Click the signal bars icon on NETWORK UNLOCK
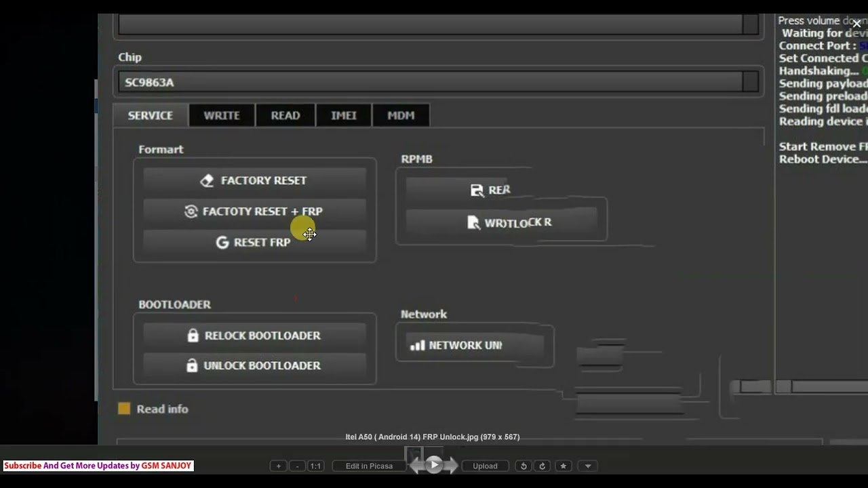Viewport: 868px width, 488px height. click(418, 345)
